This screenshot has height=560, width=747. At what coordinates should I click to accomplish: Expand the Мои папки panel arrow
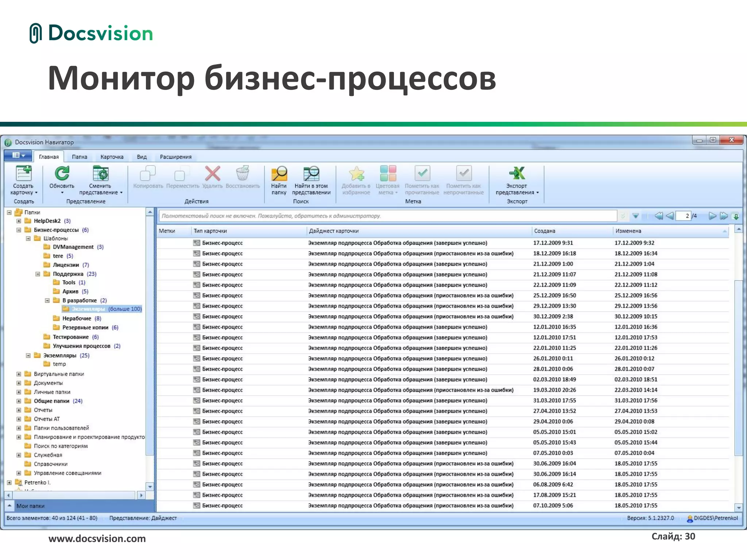[9, 506]
